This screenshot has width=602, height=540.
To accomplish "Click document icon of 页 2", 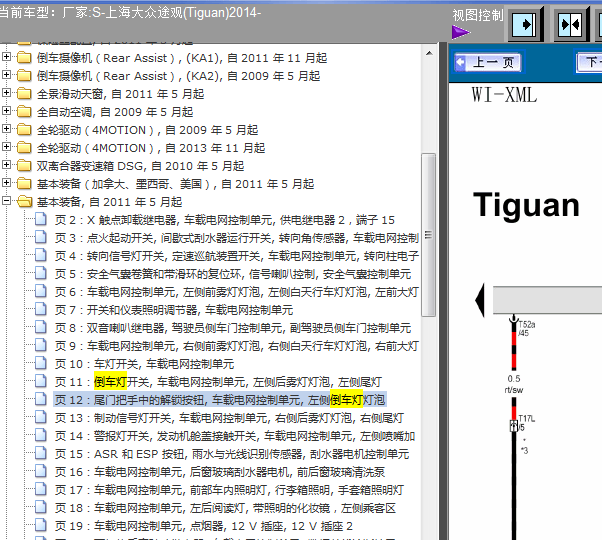I will point(41,219).
